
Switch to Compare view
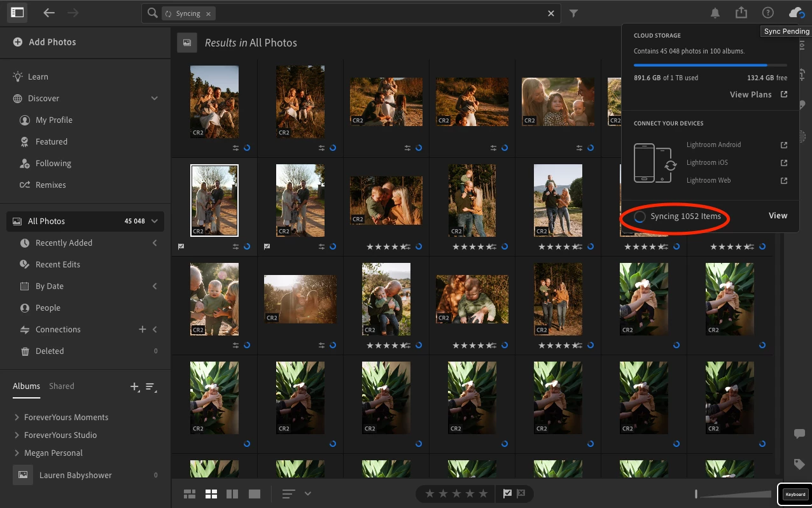(x=232, y=494)
